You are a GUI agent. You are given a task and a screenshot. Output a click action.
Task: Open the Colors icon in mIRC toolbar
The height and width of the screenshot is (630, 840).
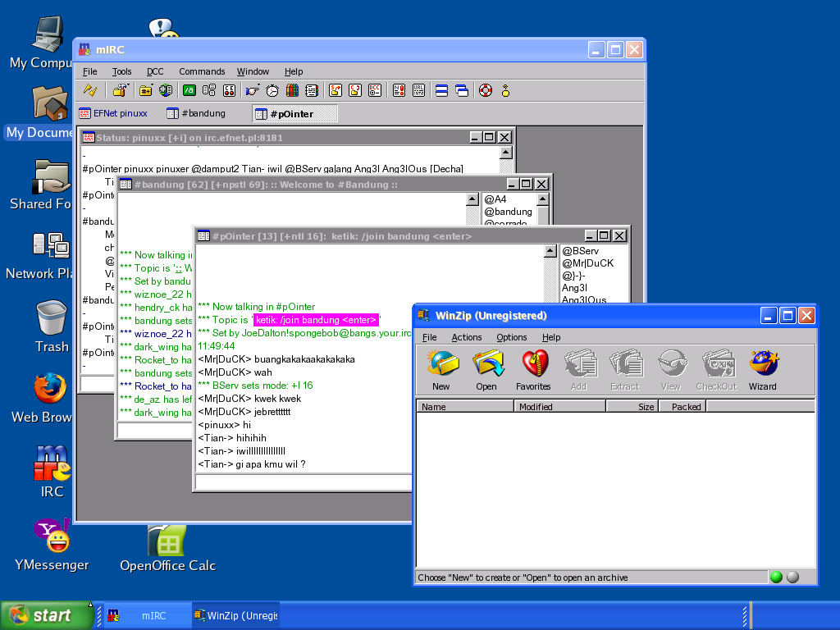(x=292, y=90)
